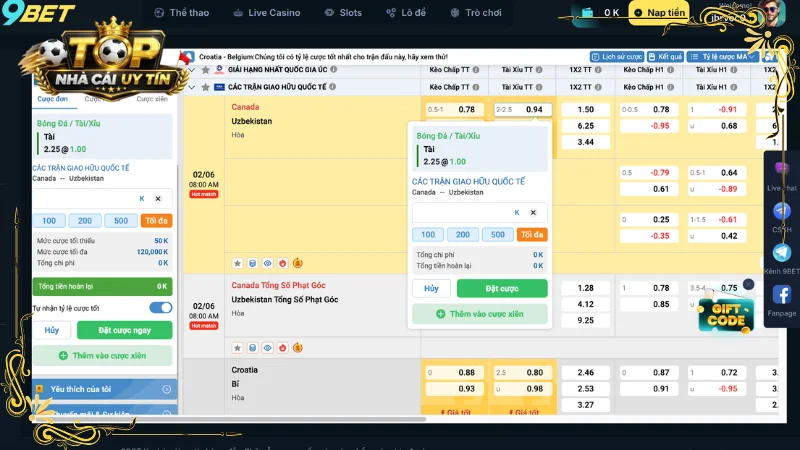
Task: Close the Gift Code floating banner
Action: tap(748, 285)
